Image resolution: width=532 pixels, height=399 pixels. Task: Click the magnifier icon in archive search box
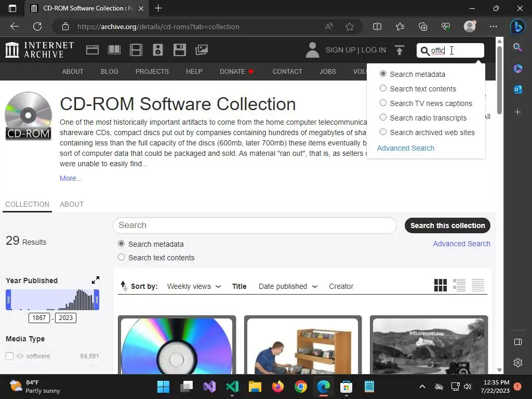click(424, 51)
